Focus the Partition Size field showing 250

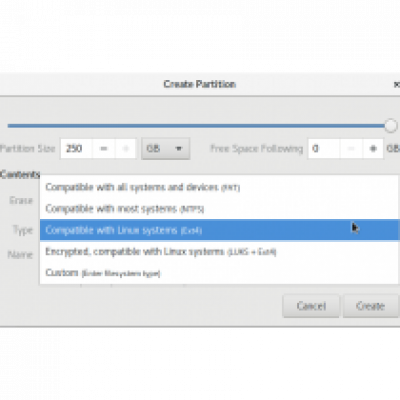(x=76, y=148)
